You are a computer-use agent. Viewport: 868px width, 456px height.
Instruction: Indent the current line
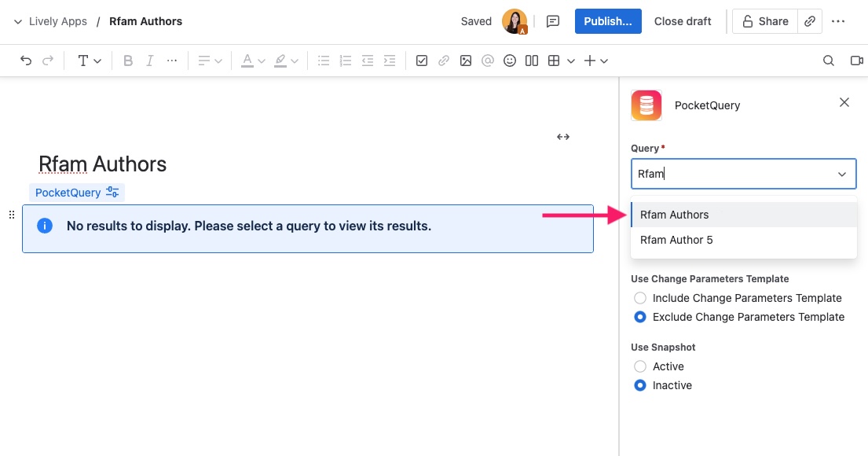click(390, 61)
